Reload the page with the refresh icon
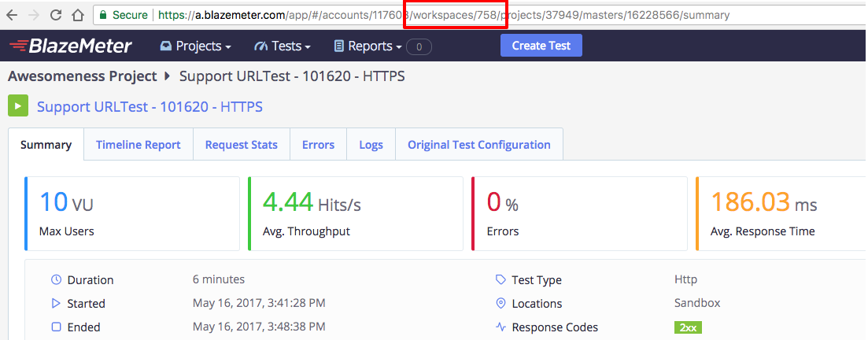The width and height of the screenshot is (868, 340). [56, 15]
